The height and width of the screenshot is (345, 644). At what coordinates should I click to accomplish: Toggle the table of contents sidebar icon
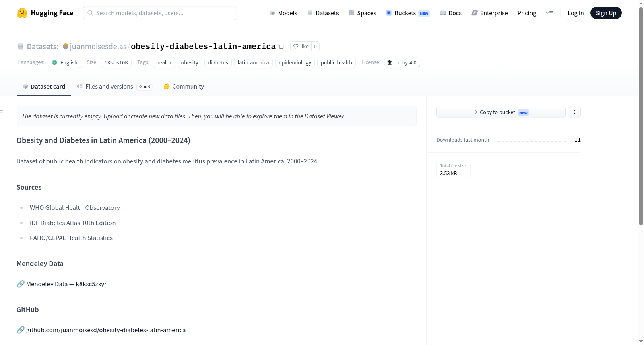[2, 111]
